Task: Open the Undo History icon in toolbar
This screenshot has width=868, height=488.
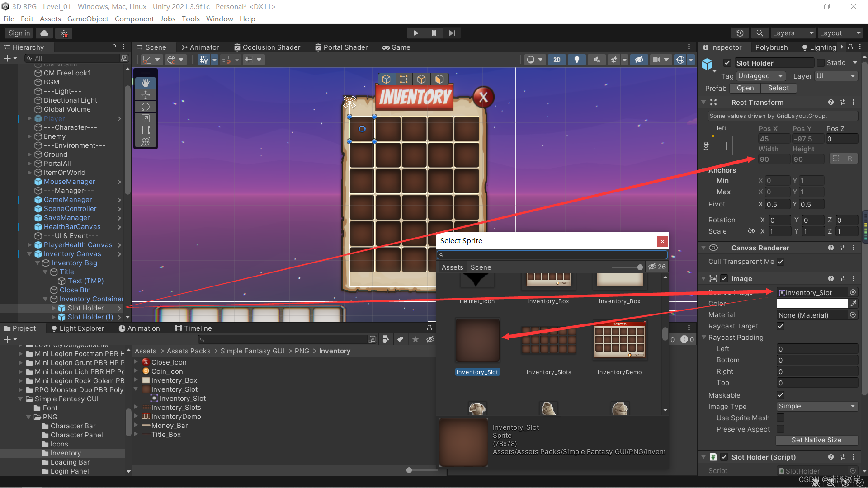Action: 741,33
